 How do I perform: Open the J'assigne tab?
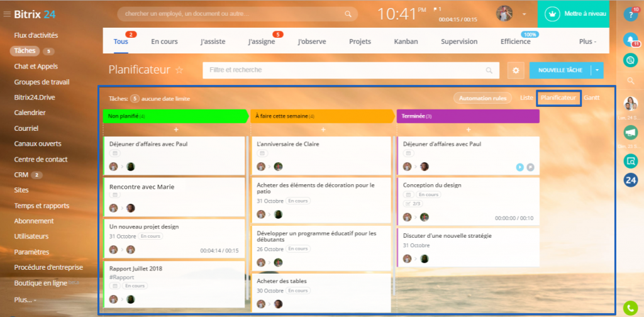point(262,42)
